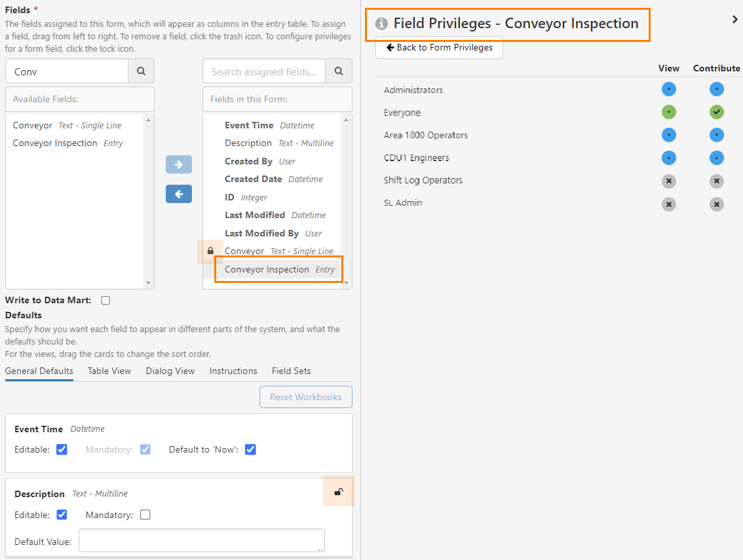
Task: Uncheck Default to 'Now' for Event Time
Action: tap(250, 449)
